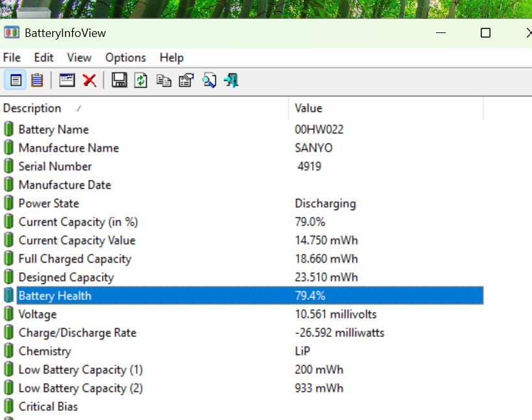Click the Find magnifier toolbar icon
The image size is (532, 420).
point(209,80)
